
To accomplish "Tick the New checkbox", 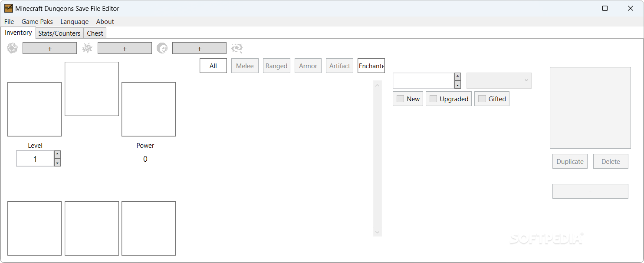I will [401, 99].
